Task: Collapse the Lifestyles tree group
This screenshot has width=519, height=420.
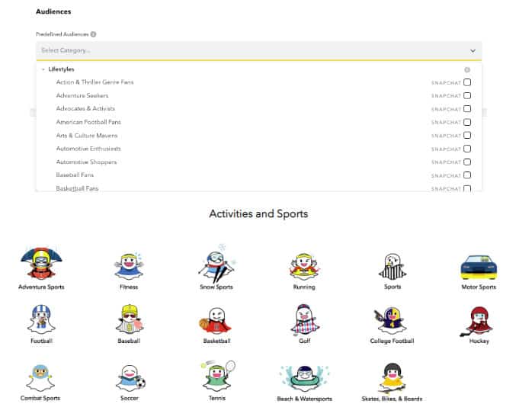Action: [43, 69]
